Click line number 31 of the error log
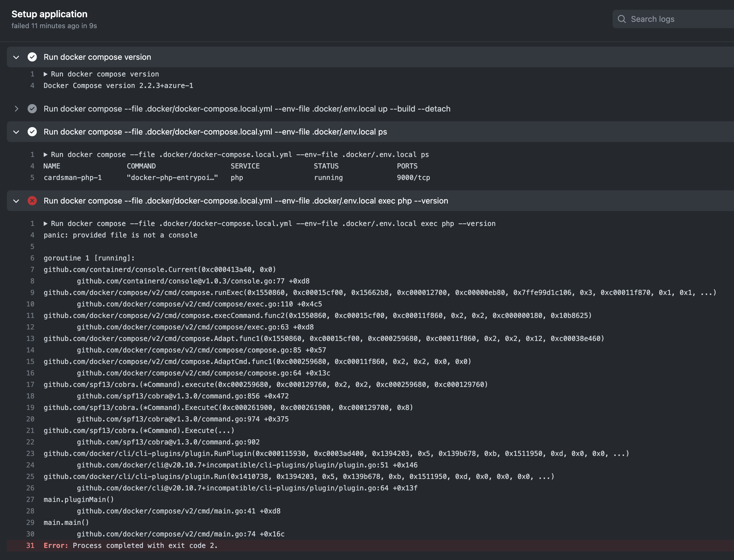Viewport: 734px width, 560px height. click(30, 545)
